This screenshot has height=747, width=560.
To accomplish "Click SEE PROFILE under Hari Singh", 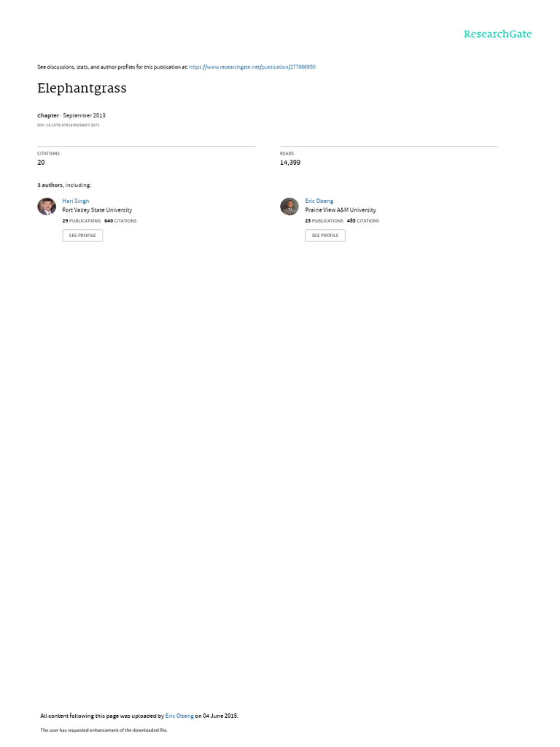I will [x=82, y=236].
